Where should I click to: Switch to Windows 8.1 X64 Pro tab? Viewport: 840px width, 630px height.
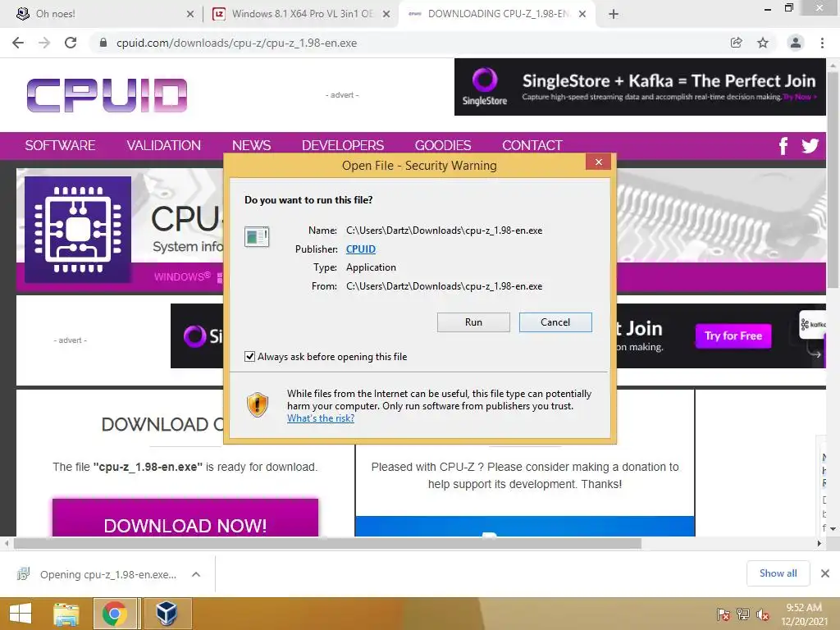point(302,14)
